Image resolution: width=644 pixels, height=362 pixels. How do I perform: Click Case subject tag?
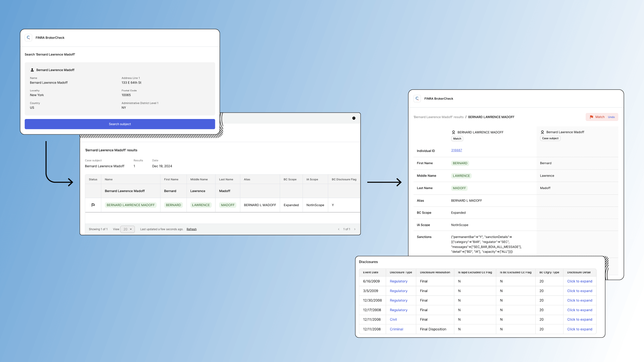tap(550, 138)
